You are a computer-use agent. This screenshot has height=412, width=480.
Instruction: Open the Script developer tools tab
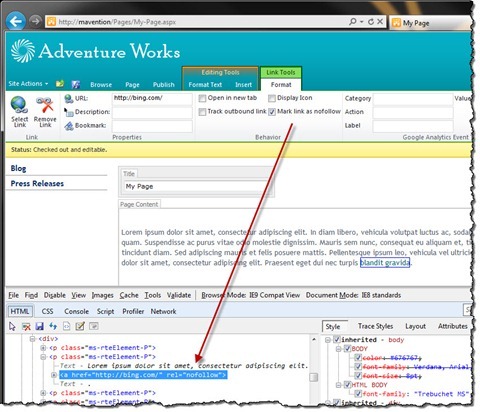[x=105, y=311]
